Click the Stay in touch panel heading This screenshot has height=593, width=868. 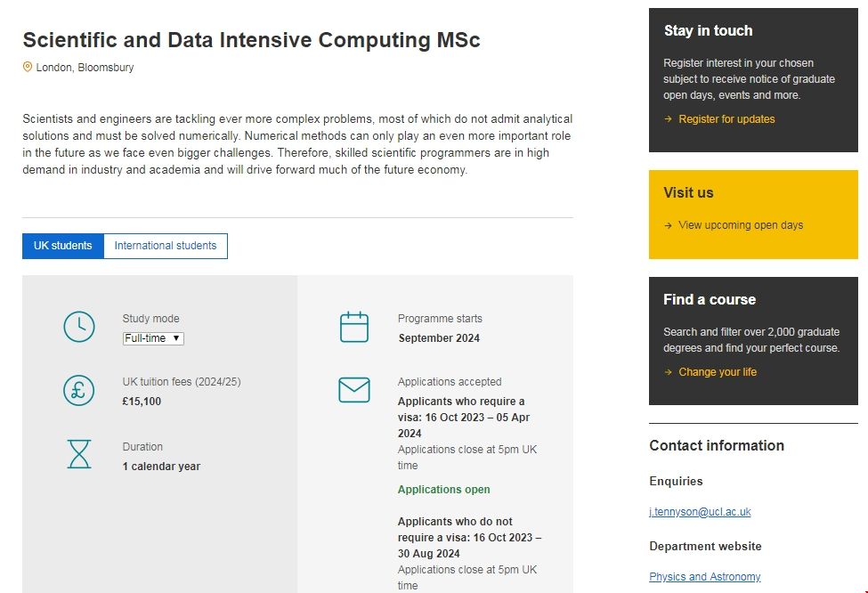[x=708, y=30]
